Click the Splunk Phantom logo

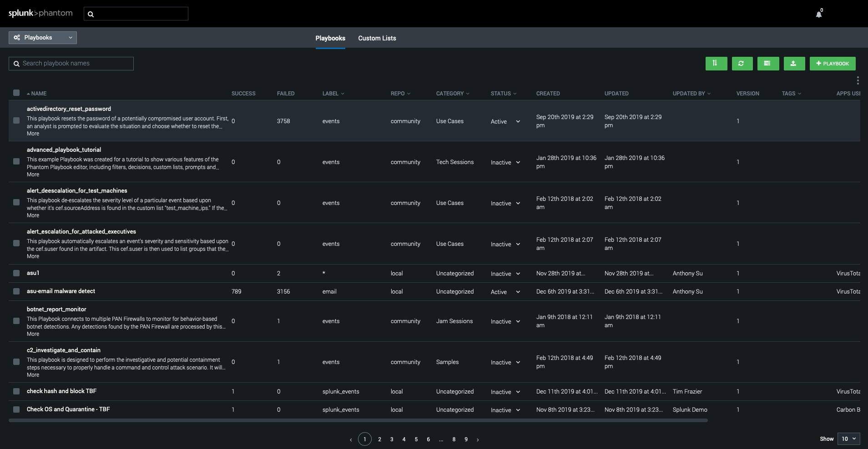tap(40, 13)
